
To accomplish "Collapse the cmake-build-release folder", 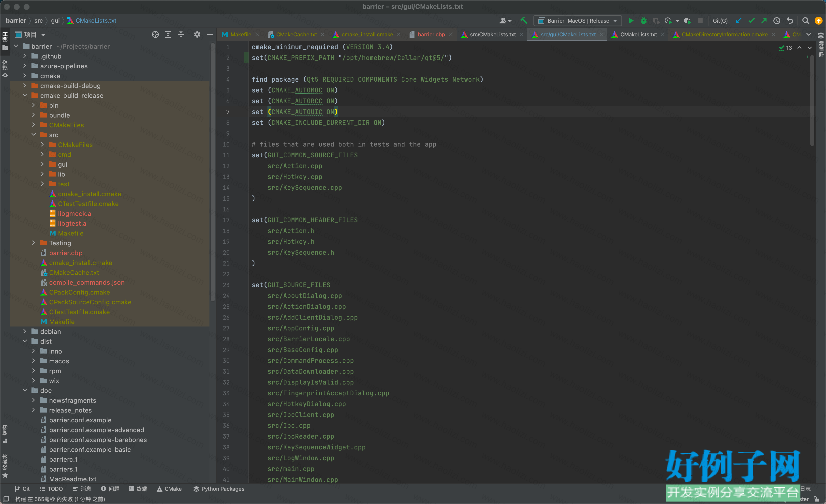I will 25,95.
